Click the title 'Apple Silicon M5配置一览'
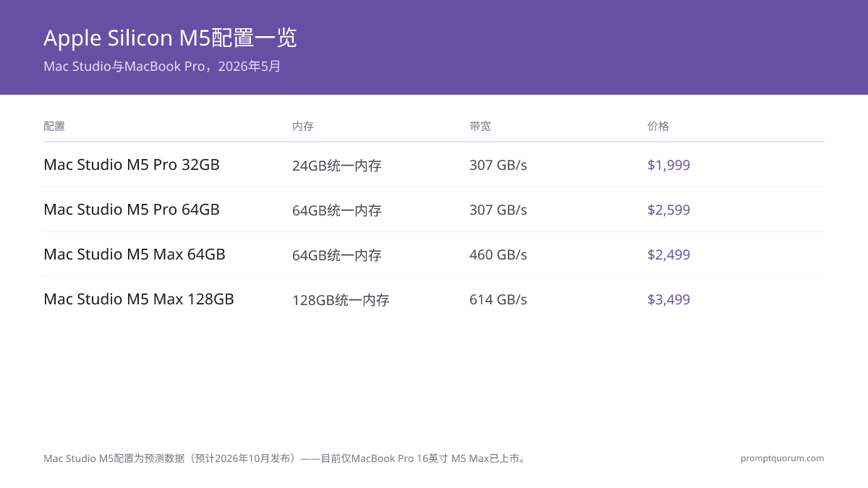 coord(170,38)
